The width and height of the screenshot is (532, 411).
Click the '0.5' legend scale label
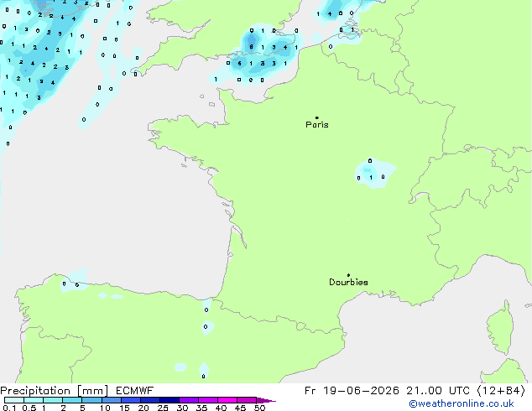click(x=29, y=408)
